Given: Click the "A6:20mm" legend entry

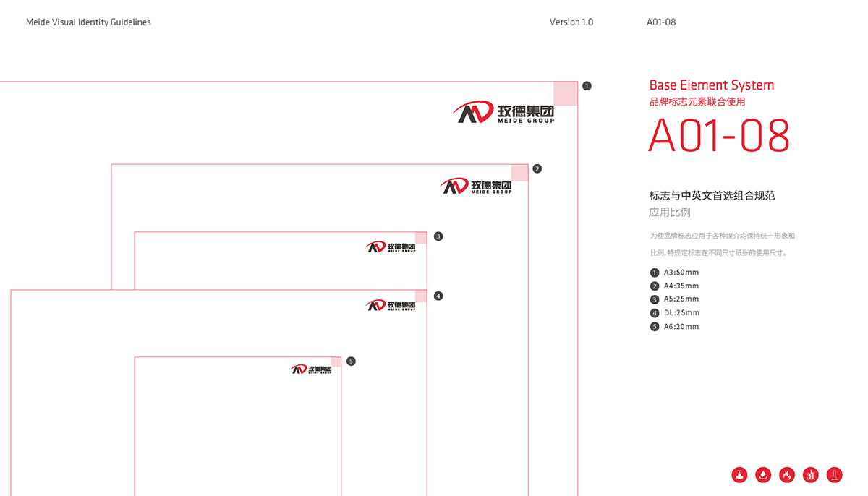Looking at the screenshot, I should 681,327.
